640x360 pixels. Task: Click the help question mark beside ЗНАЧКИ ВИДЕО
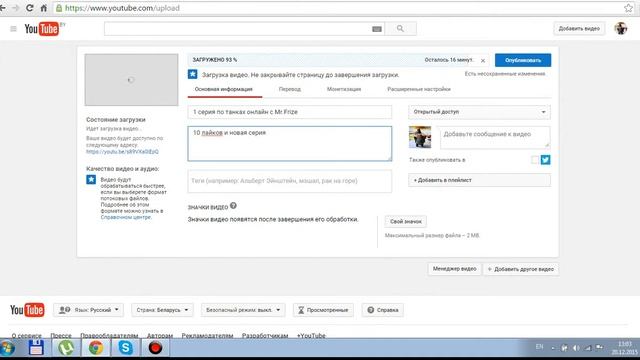(x=233, y=206)
